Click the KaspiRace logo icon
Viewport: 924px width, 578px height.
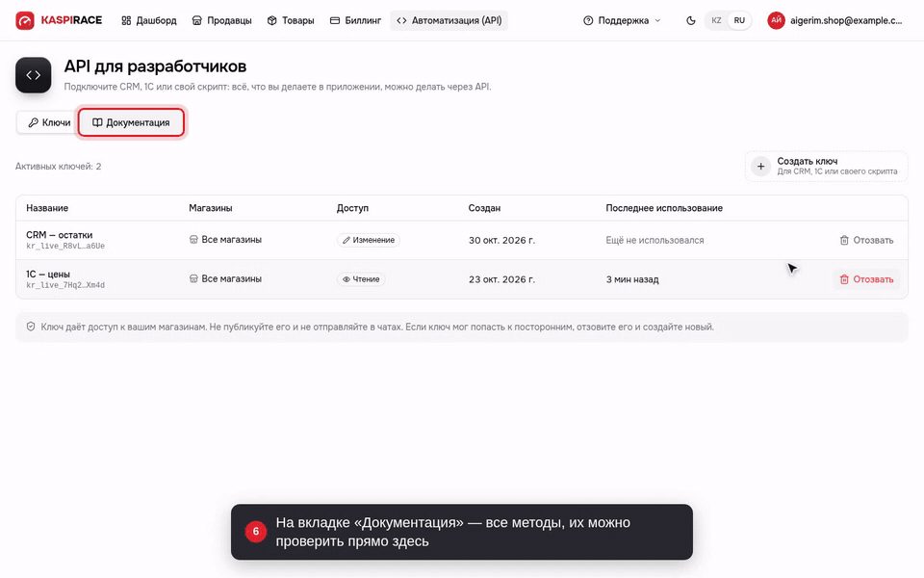click(25, 20)
